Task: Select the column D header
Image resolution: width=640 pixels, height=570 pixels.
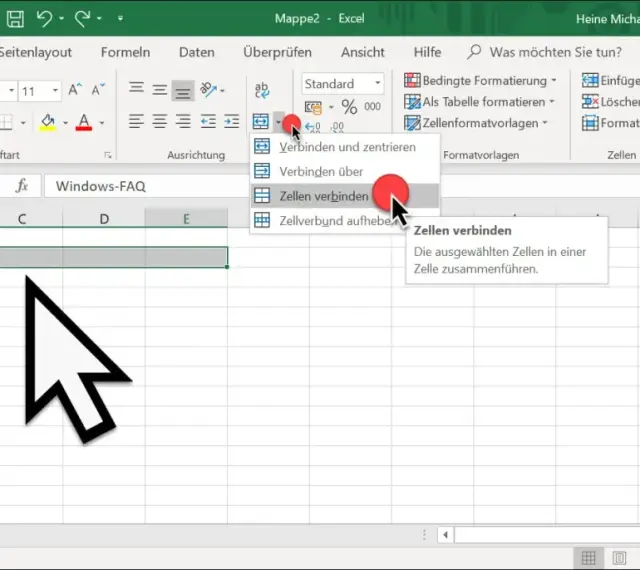Action: [x=104, y=219]
